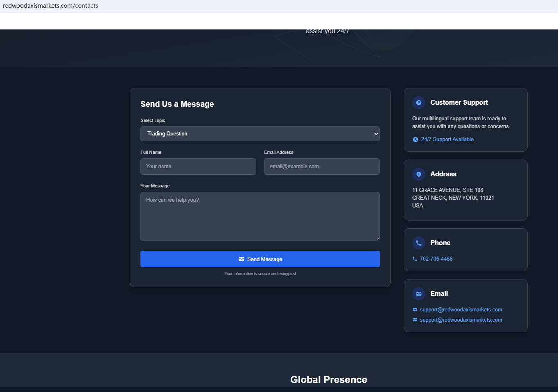Click into the Your Message text area

click(260, 216)
